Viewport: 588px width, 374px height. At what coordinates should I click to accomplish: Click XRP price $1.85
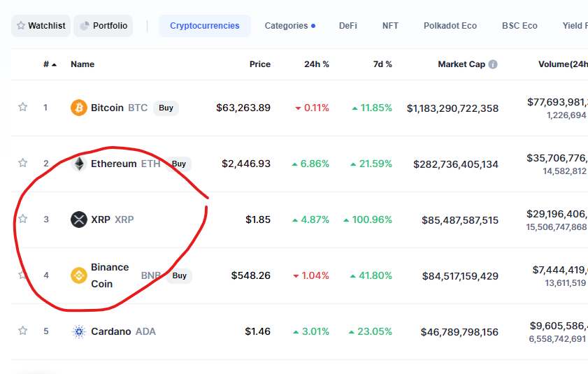258,220
